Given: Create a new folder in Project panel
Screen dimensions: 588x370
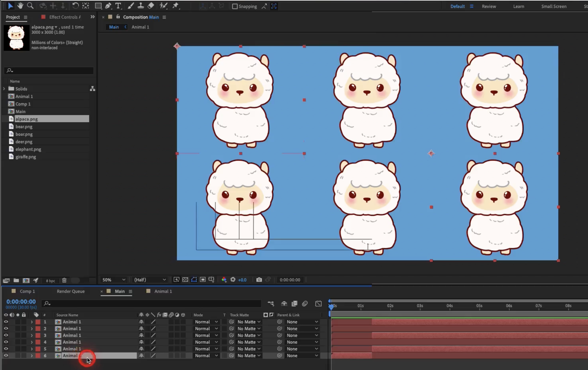Looking at the screenshot, I should [x=16, y=281].
